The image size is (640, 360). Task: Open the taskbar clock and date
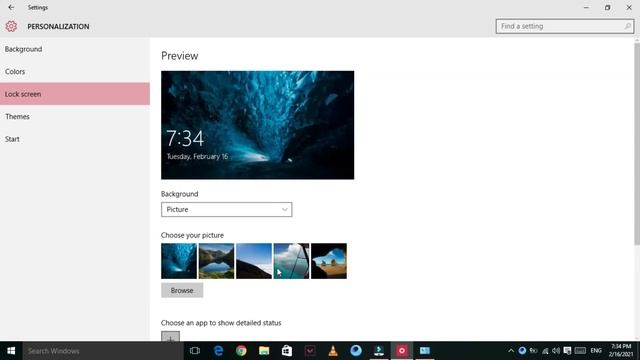pos(621,351)
